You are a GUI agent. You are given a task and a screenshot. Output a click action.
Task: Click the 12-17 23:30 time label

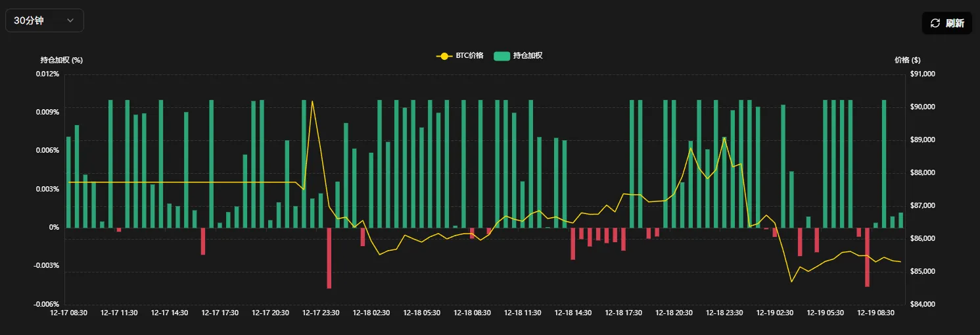[x=321, y=313]
